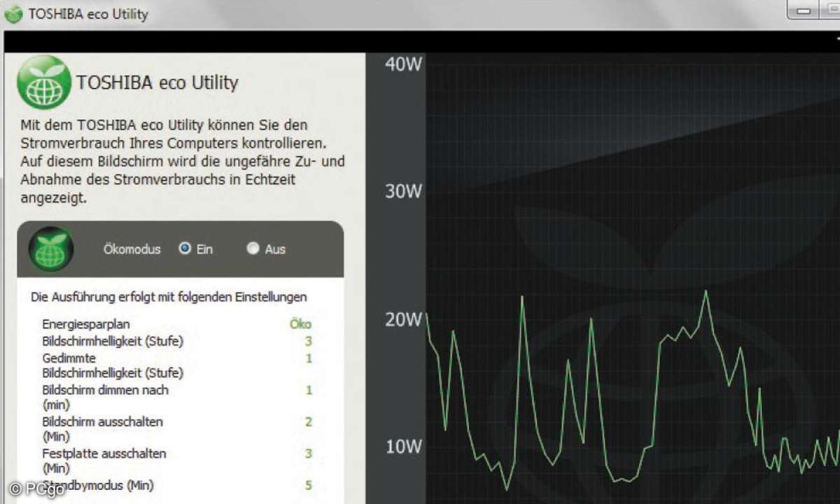Click the description paragraph starting "Mit dem TOSHIBA"
Image resolution: width=840 pixels, height=504 pixels.
183,161
